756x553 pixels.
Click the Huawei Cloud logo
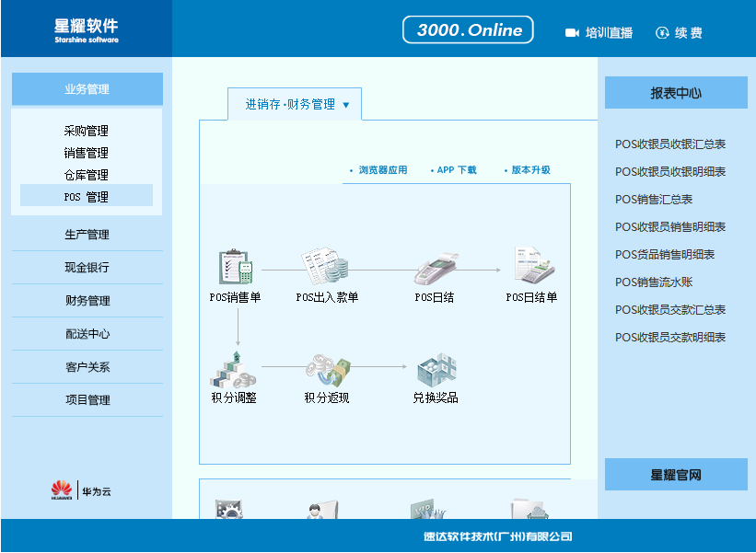[81, 490]
